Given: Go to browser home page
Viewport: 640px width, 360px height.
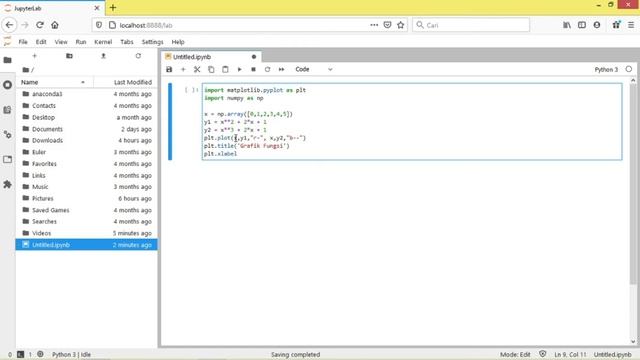Looking at the screenshot, I should pyautogui.click(x=55, y=25).
